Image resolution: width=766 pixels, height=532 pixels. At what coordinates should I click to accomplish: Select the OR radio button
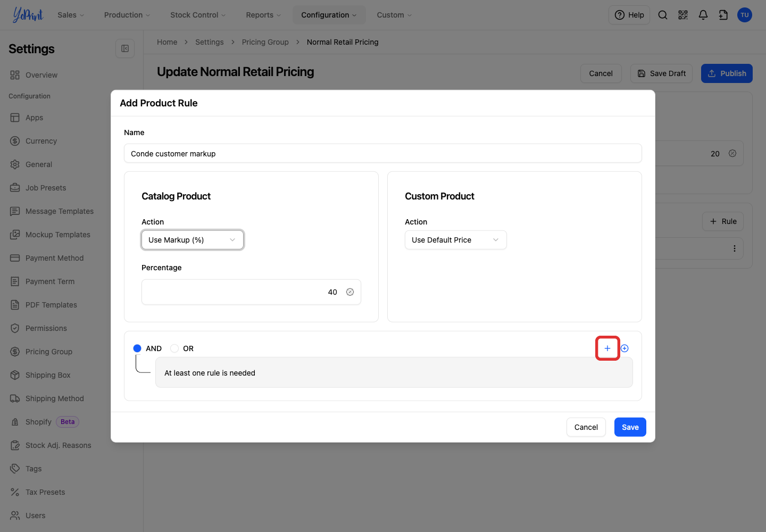pos(174,348)
